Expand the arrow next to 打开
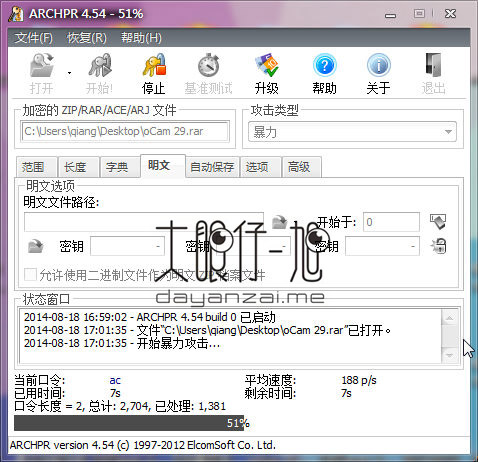This screenshot has width=478, height=462. (69, 73)
